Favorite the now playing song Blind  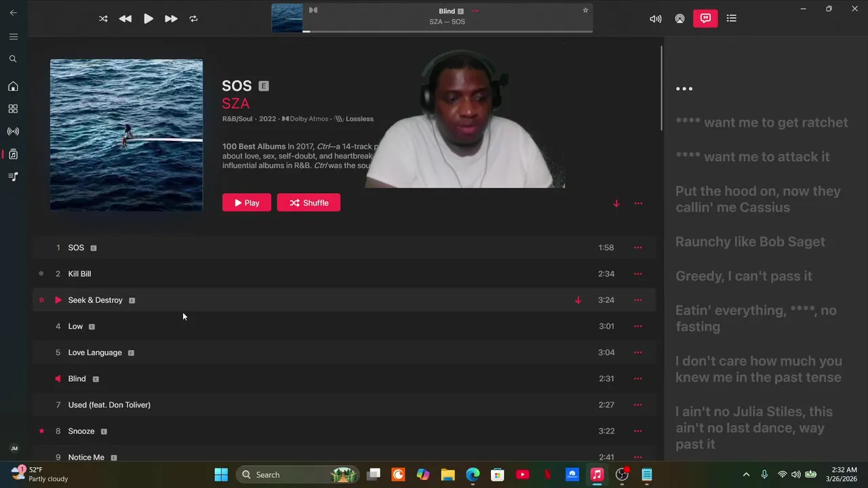[585, 10]
